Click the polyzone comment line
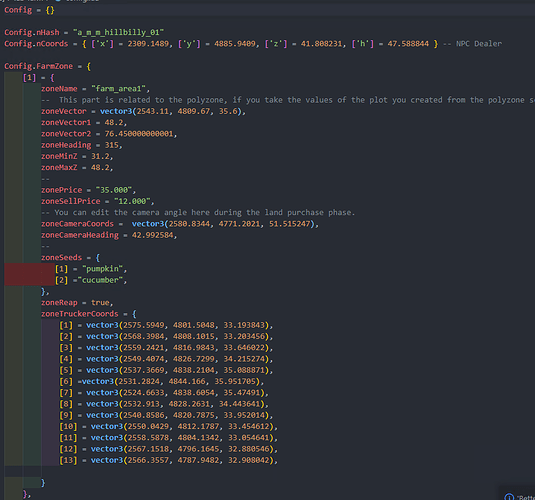Viewport: 535px width, 500px height. tap(288, 100)
